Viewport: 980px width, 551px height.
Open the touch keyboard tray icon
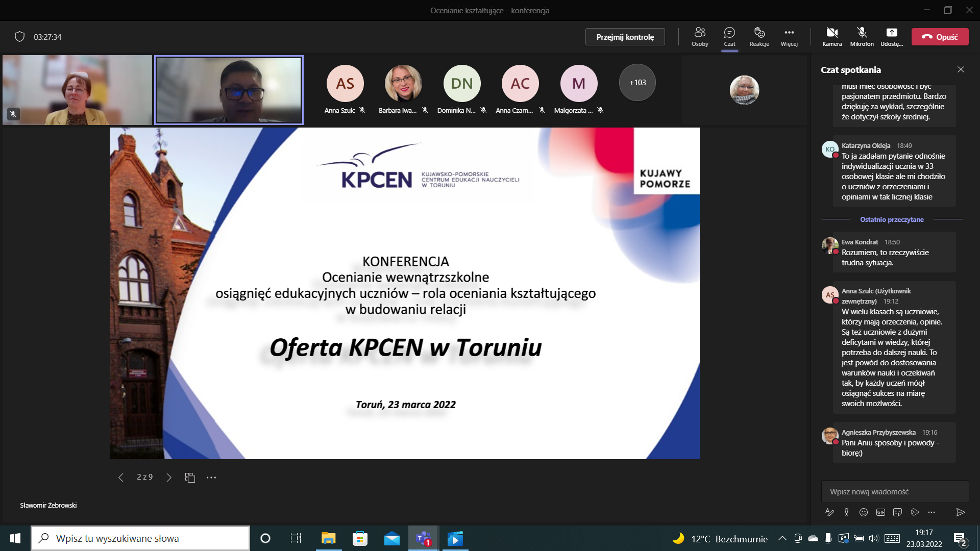pyautogui.click(x=892, y=538)
